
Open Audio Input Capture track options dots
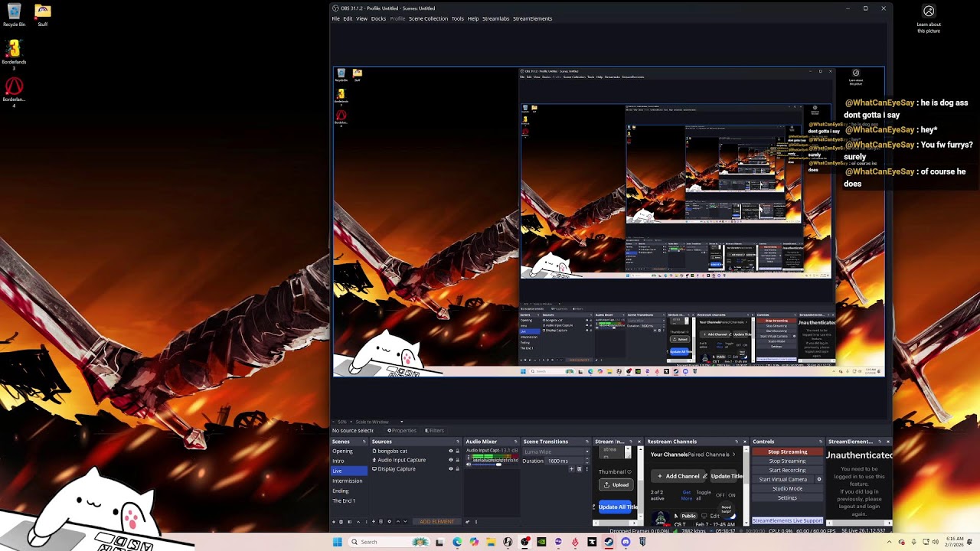click(469, 457)
